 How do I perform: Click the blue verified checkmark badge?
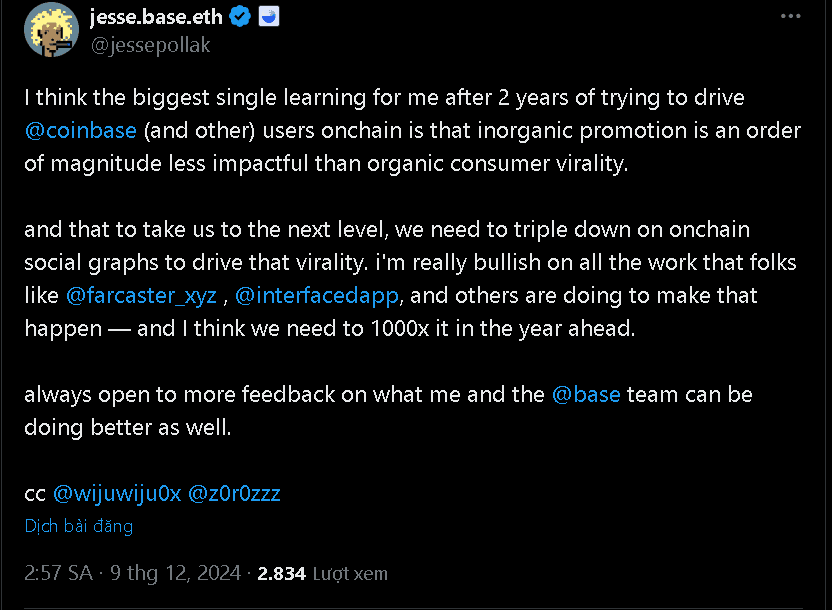pyautogui.click(x=240, y=17)
